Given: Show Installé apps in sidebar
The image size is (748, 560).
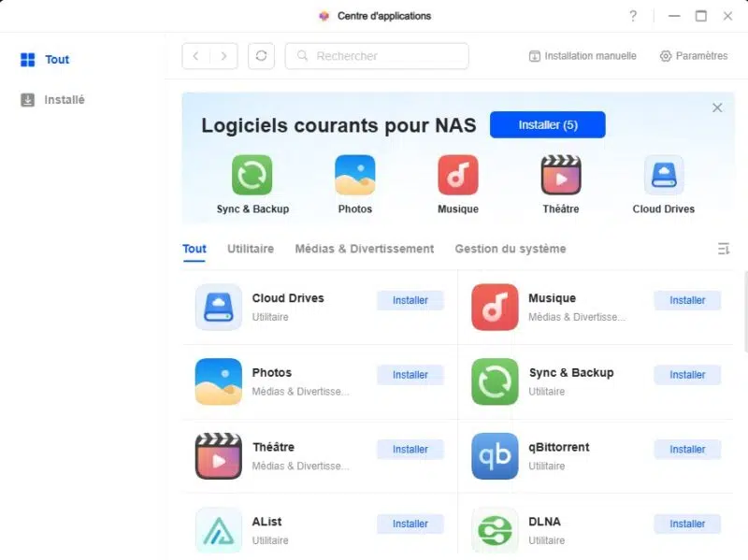Looking at the screenshot, I should (x=52, y=100).
